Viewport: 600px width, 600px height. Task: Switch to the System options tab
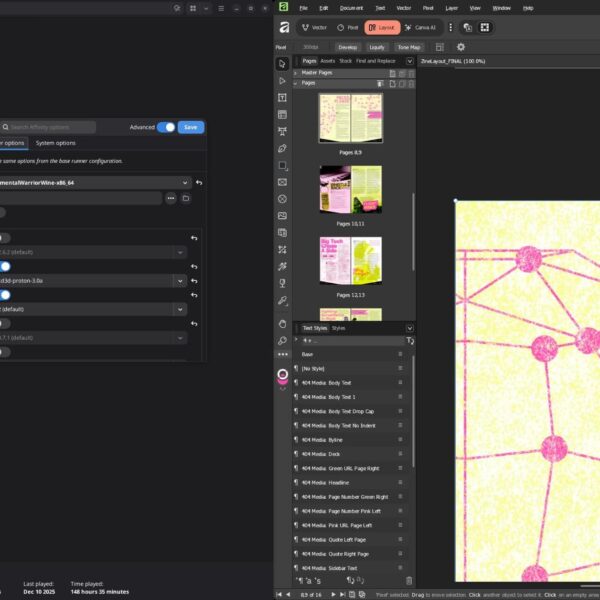(x=55, y=143)
